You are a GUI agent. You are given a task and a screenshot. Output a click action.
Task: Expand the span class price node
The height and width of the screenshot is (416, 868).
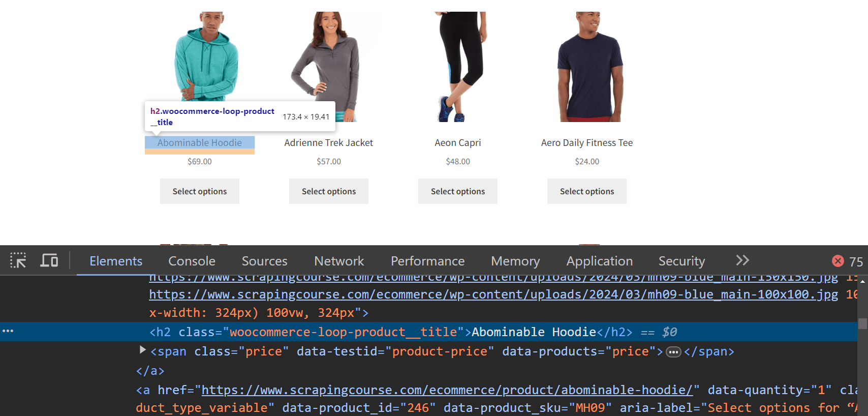[x=142, y=350]
